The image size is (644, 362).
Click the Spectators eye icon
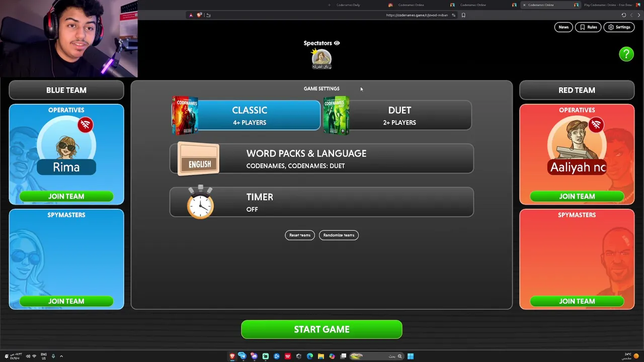tap(337, 43)
